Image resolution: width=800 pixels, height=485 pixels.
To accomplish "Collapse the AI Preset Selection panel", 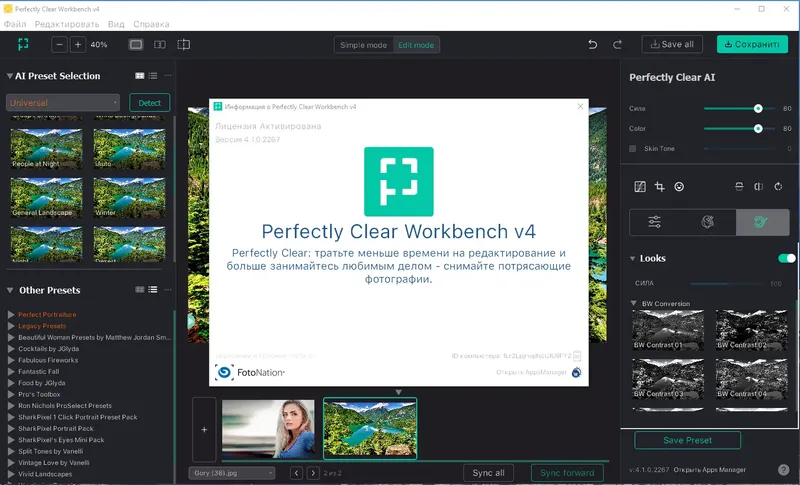I will pos(10,76).
